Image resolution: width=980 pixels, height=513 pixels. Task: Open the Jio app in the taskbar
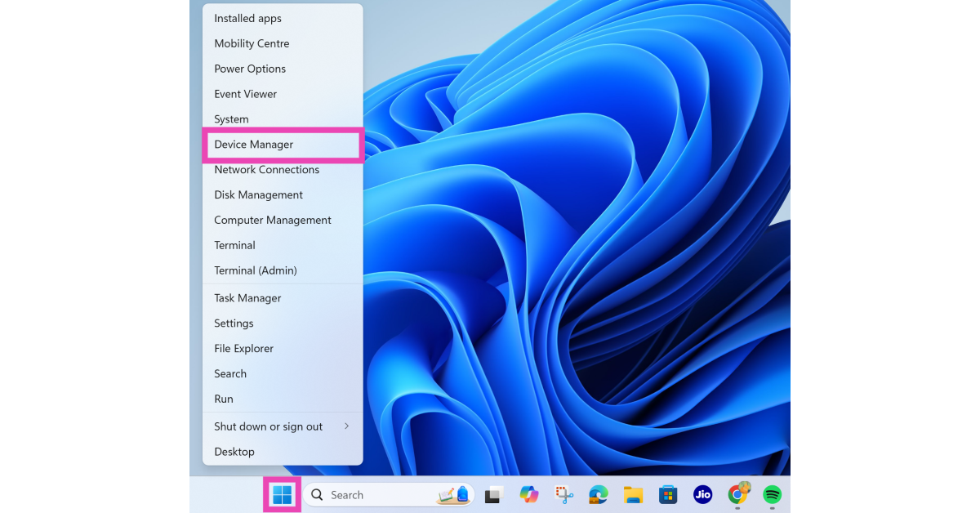tap(702, 495)
